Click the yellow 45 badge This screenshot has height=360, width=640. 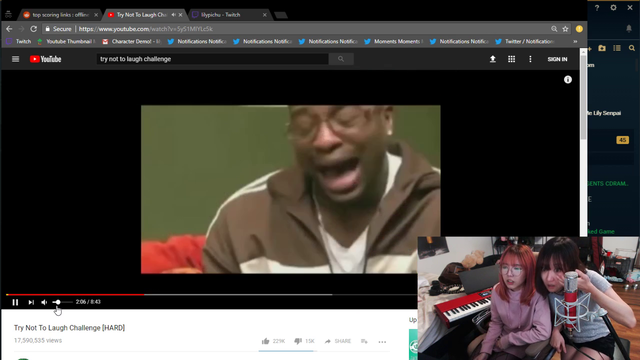pyautogui.click(x=622, y=140)
